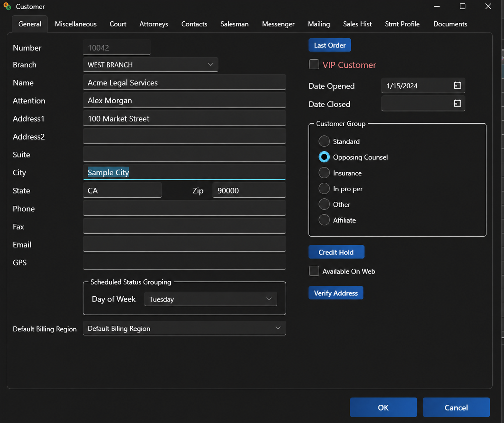The image size is (504, 423).
Task: Switch to the Documents tab
Action: [x=450, y=24]
